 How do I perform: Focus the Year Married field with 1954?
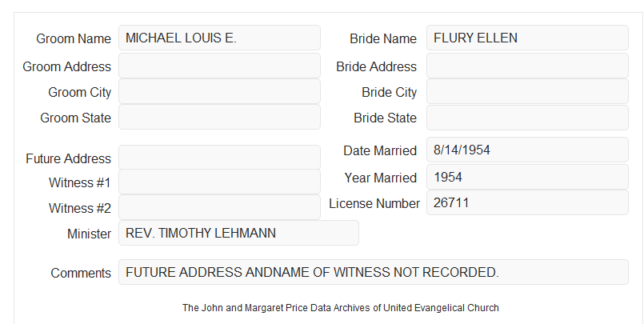coord(527,177)
